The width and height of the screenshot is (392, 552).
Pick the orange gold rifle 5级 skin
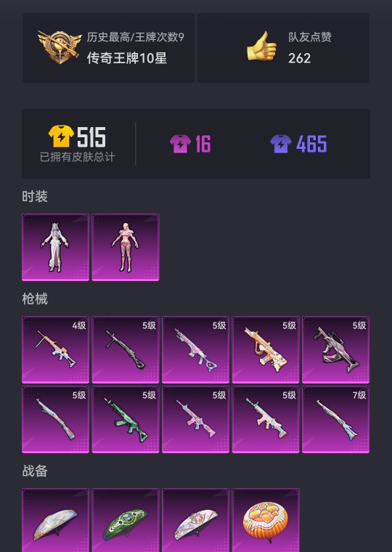pos(266,349)
